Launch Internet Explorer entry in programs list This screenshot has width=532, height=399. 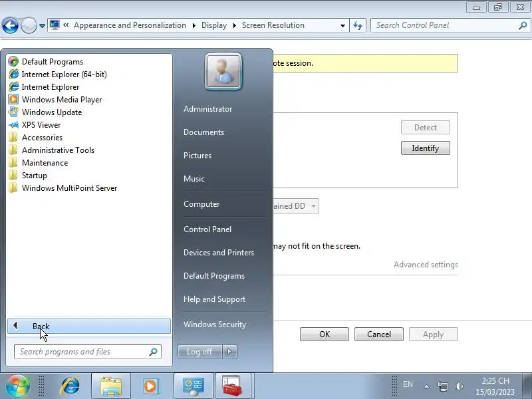coord(51,87)
